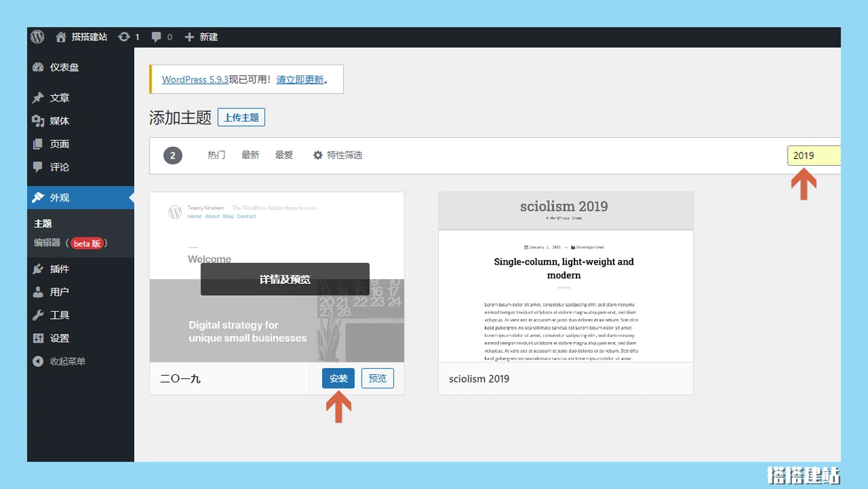This screenshot has height=489, width=868.
Task: Switch to the 最新 themes tab
Action: (250, 155)
